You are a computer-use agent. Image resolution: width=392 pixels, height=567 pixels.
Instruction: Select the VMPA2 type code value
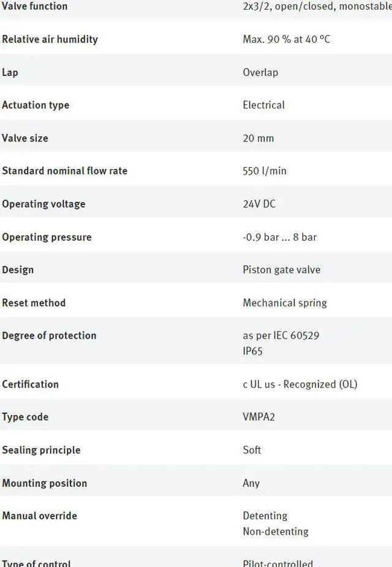point(258,417)
